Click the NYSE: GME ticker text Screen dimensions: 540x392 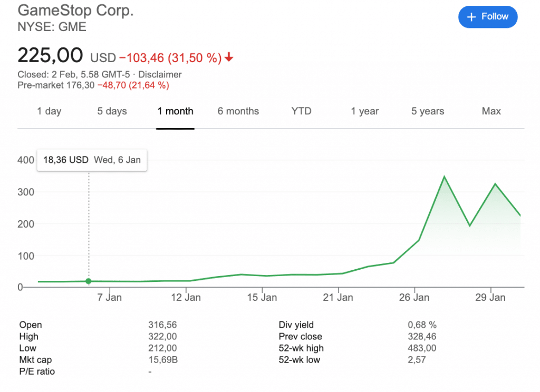click(52, 27)
